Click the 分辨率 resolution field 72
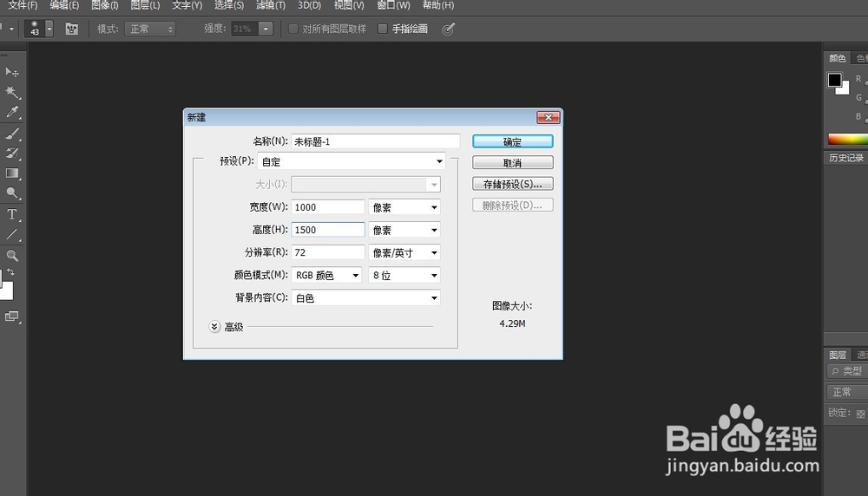This screenshot has width=868, height=496. point(328,252)
